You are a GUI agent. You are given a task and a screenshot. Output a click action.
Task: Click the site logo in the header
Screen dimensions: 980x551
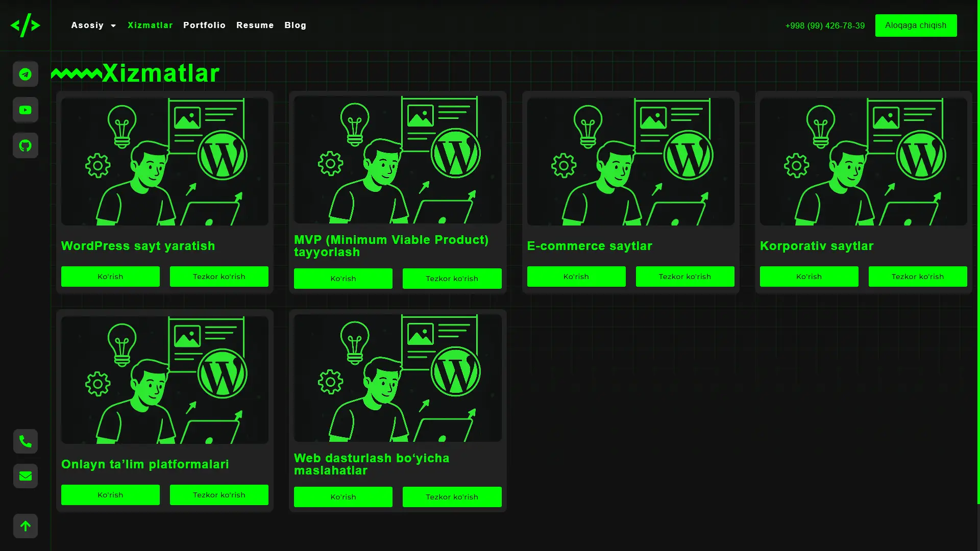tap(26, 25)
